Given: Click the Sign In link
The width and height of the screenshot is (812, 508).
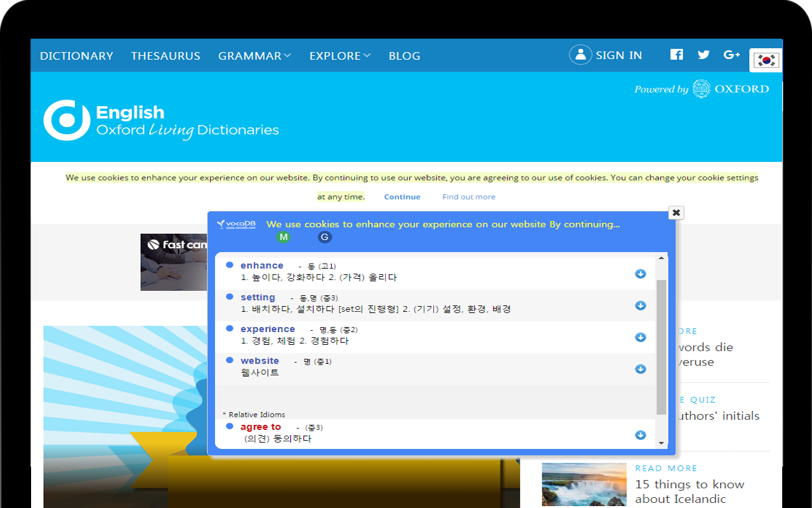Looking at the screenshot, I should coord(619,55).
